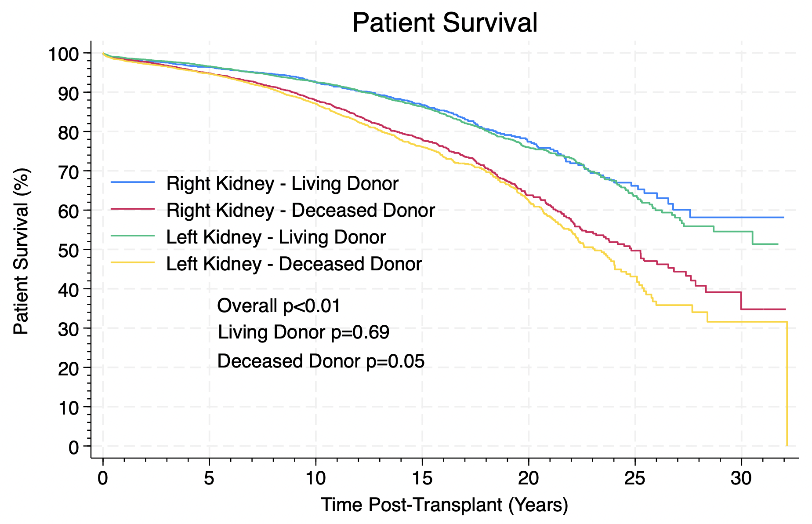The image size is (812, 524).
Task: Click the green legend line swatch
Action: click(x=133, y=236)
